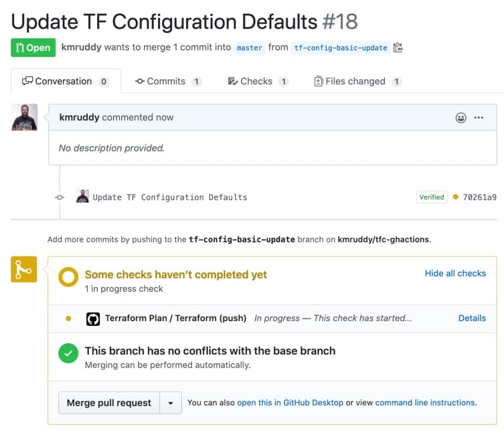
Task: Open the Files changed tab
Action: [x=357, y=81]
